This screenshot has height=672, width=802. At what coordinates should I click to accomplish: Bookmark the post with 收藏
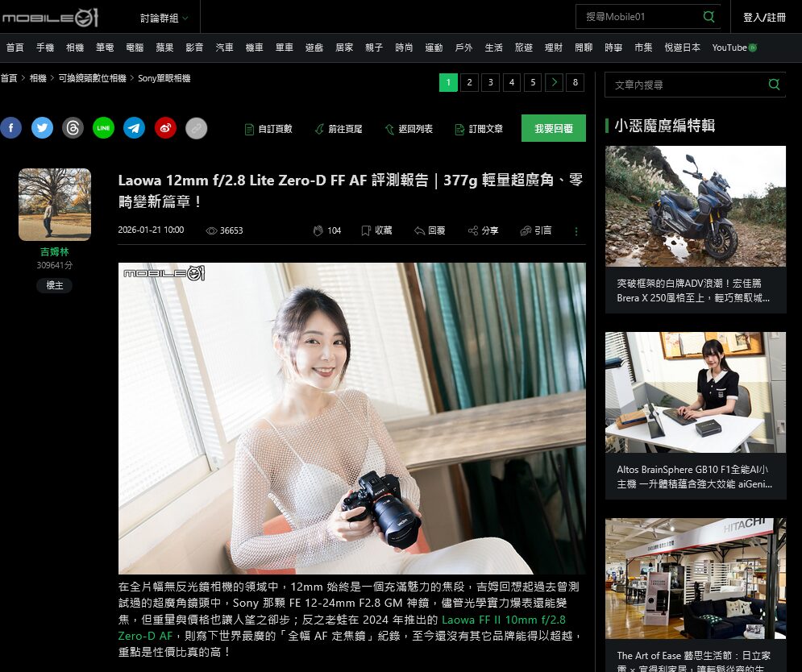[x=376, y=230]
